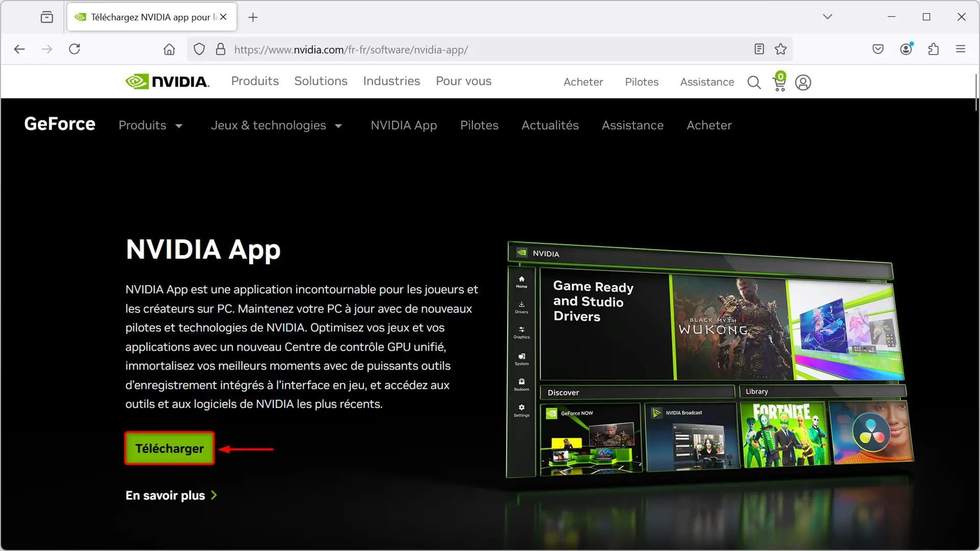980x551 pixels.
Task: Open a new browser tab
Action: point(253,17)
